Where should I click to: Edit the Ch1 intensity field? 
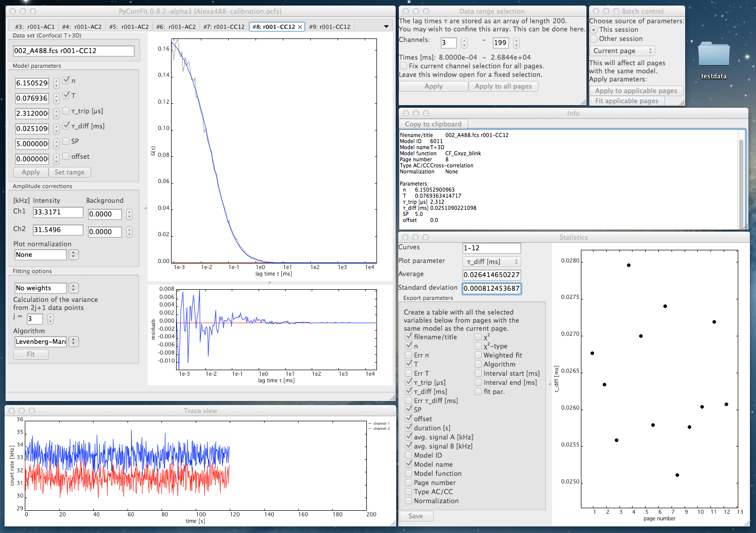point(58,212)
